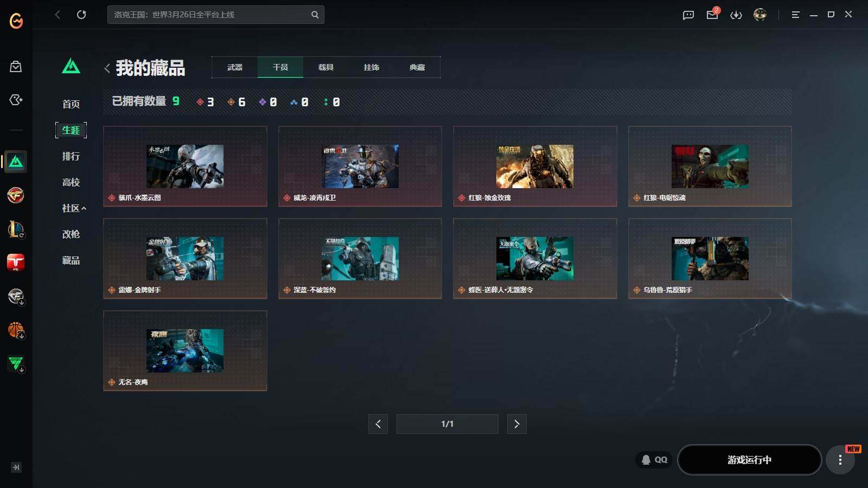Open the WeGame home logo
The width and height of the screenshot is (868, 488).
coord(16,21)
